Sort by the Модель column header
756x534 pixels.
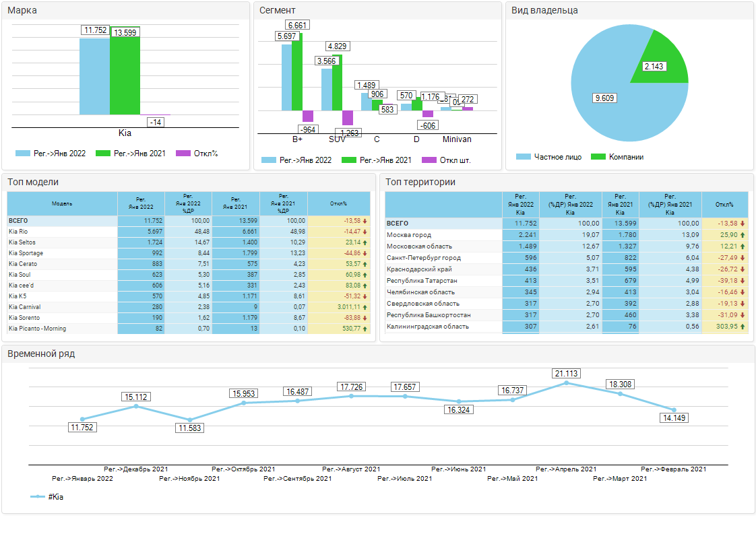62,203
